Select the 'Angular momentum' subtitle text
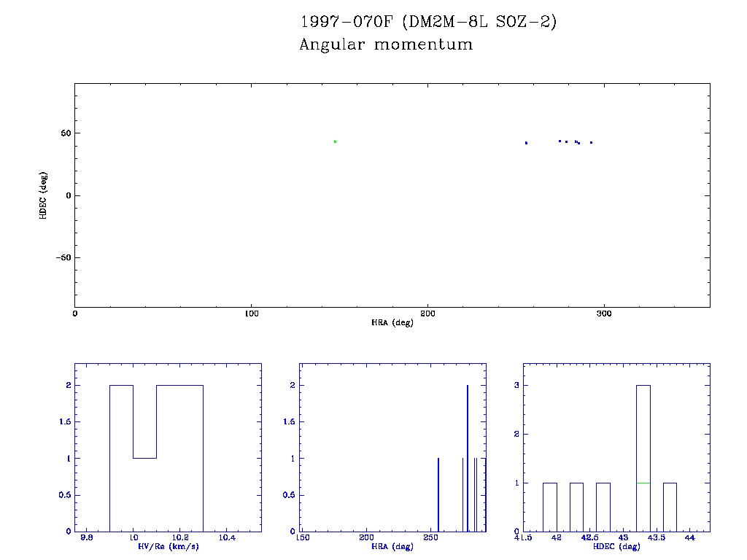This screenshot has height=560, width=747. 386,45
